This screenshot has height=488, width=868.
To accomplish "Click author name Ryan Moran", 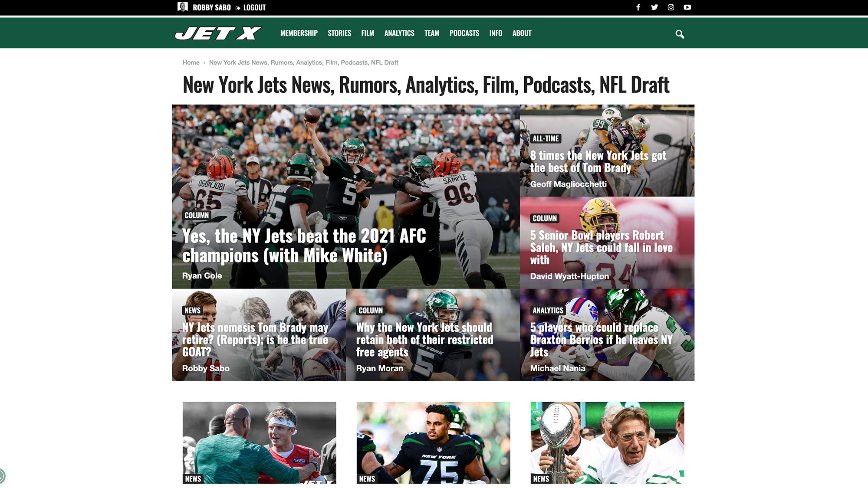I will tap(380, 368).
